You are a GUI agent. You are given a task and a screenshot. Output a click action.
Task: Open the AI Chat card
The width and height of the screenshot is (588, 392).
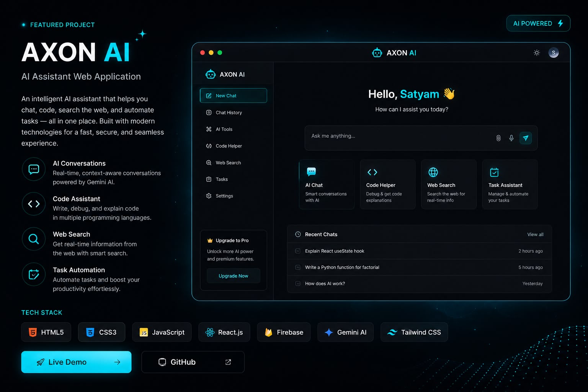click(x=327, y=184)
